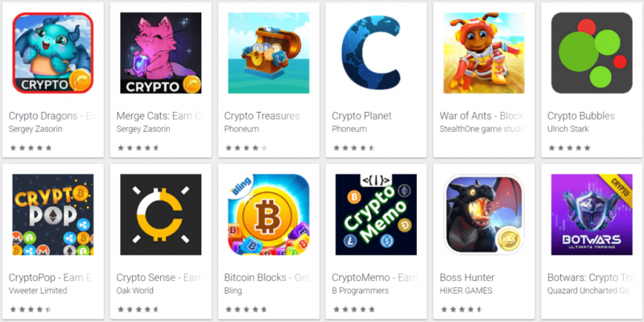This screenshot has height=322, width=644.
Task: Open the Merge Cats pink cat icon
Action: point(160,53)
